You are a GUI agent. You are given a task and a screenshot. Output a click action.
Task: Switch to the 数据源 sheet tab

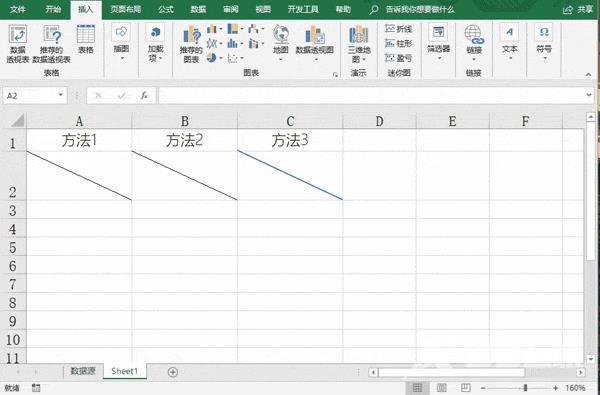click(83, 371)
